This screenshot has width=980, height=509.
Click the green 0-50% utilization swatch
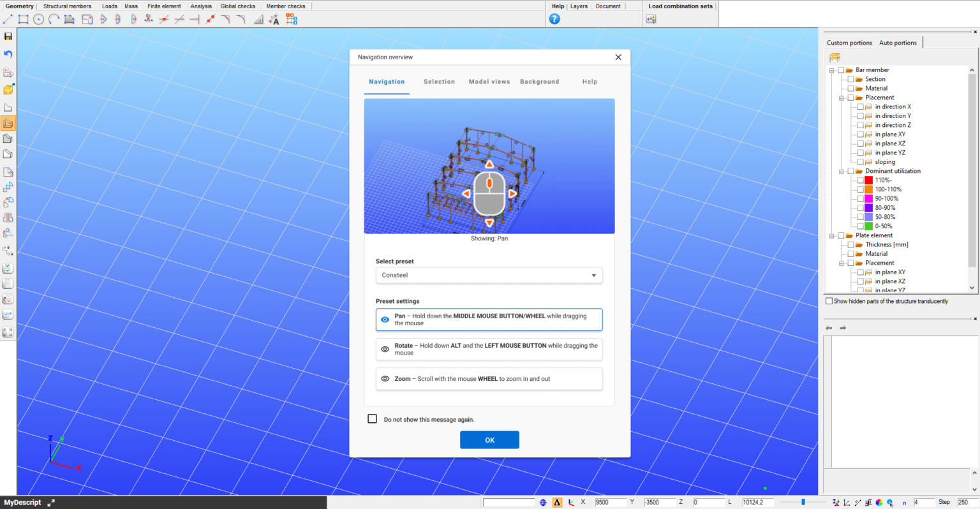tap(868, 226)
